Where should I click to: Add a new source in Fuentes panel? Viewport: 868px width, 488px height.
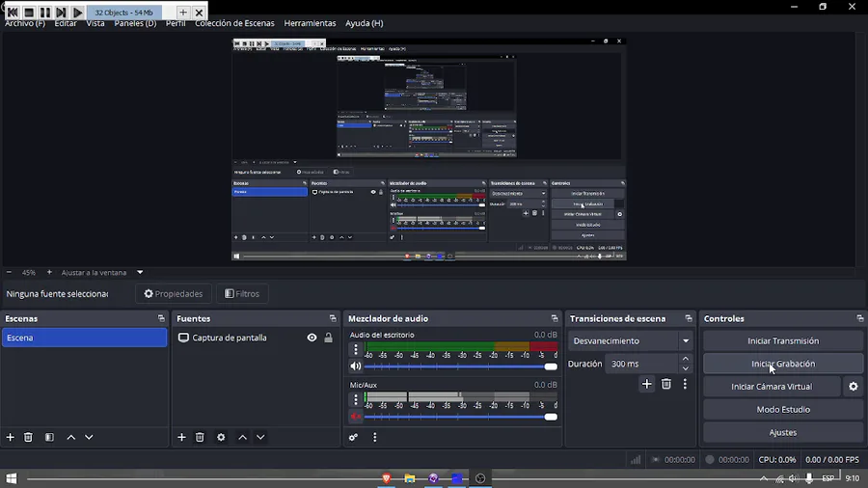[181, 437]
